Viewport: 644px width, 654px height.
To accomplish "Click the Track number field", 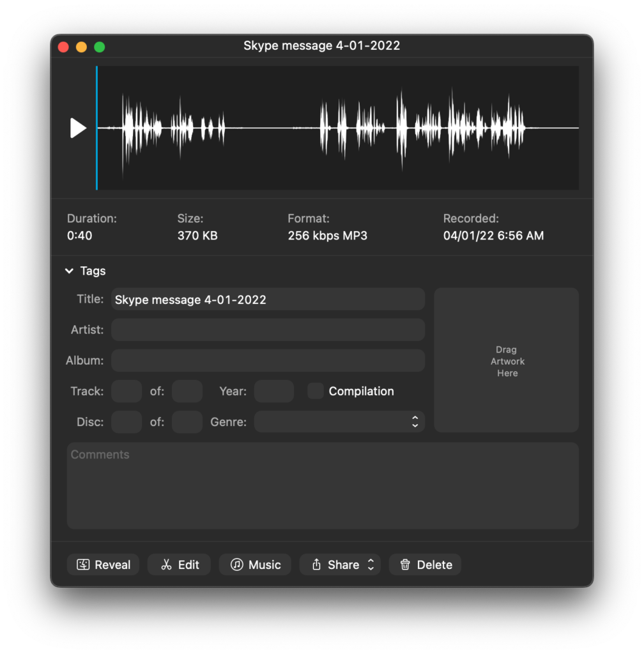I will tap(126, 392).
